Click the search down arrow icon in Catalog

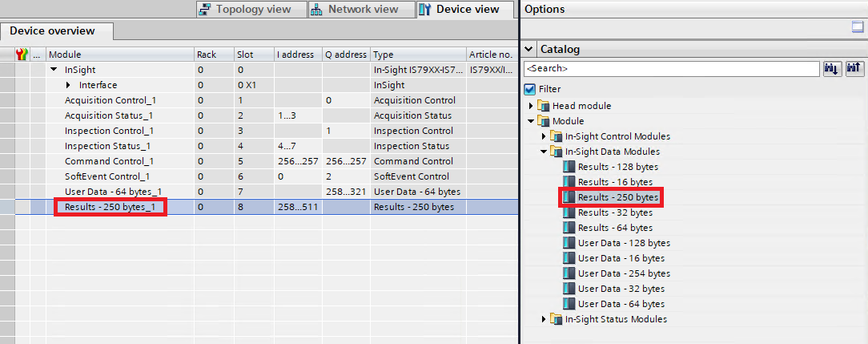tap(833, 69)
